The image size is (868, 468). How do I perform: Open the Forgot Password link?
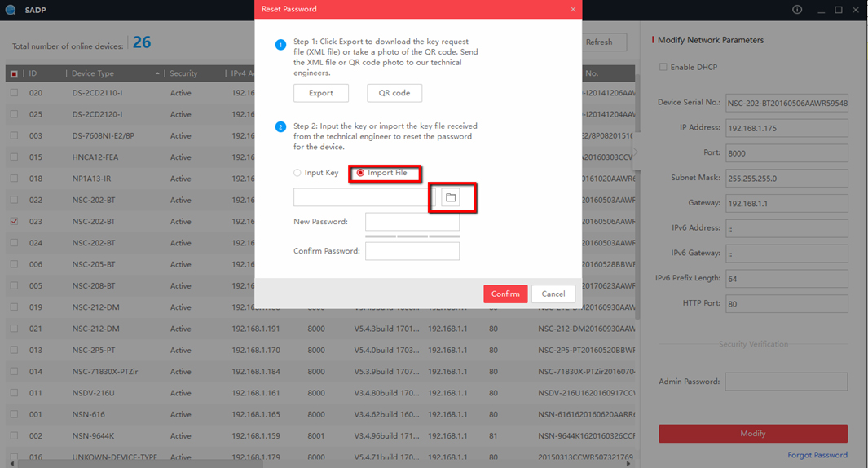pyautogui.click(x=817, y=455)
